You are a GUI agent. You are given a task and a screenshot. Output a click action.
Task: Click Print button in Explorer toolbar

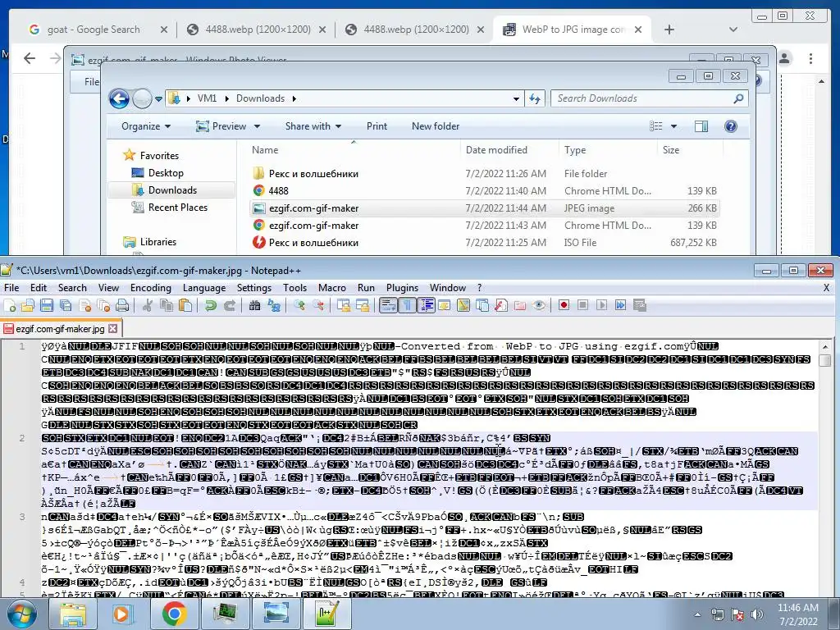[x=377, y=126]
